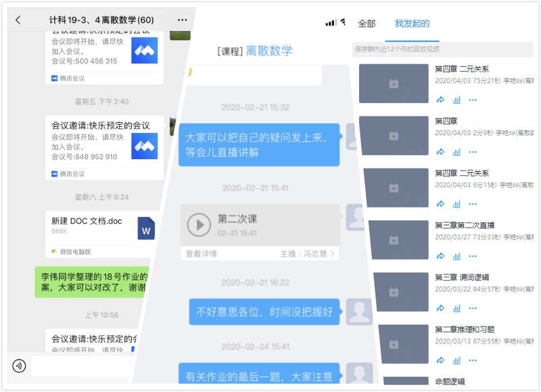Tap the back arrow in chat header
The width and height of the screenshot is (541, 392).
point(18,20)
